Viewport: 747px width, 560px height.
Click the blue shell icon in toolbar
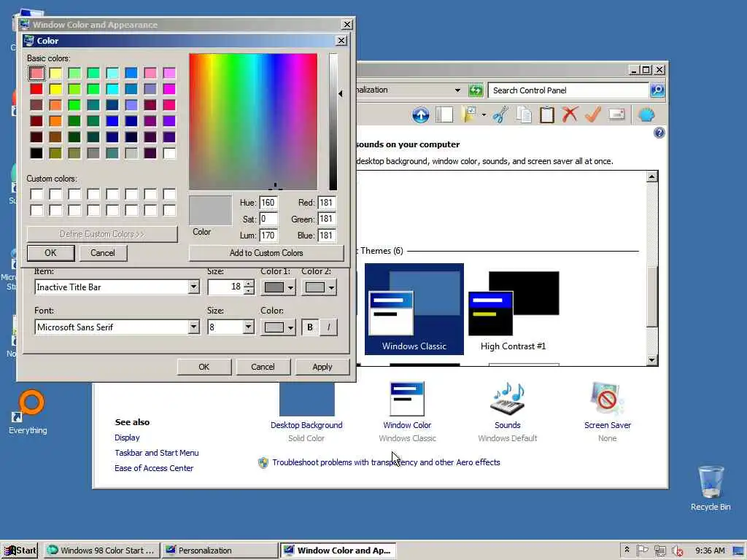pyautogui.click(x=646, y=114)
